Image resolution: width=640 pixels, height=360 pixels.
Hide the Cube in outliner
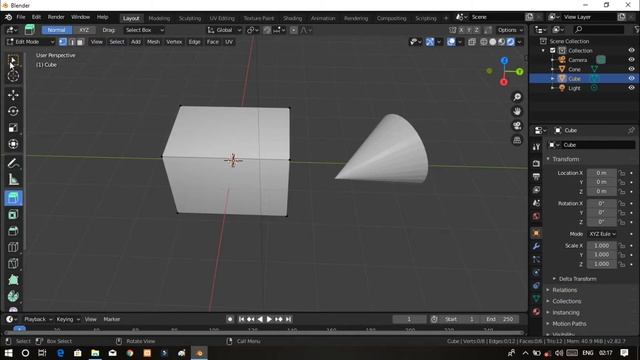pyautogui.click(x=631, y=78)
